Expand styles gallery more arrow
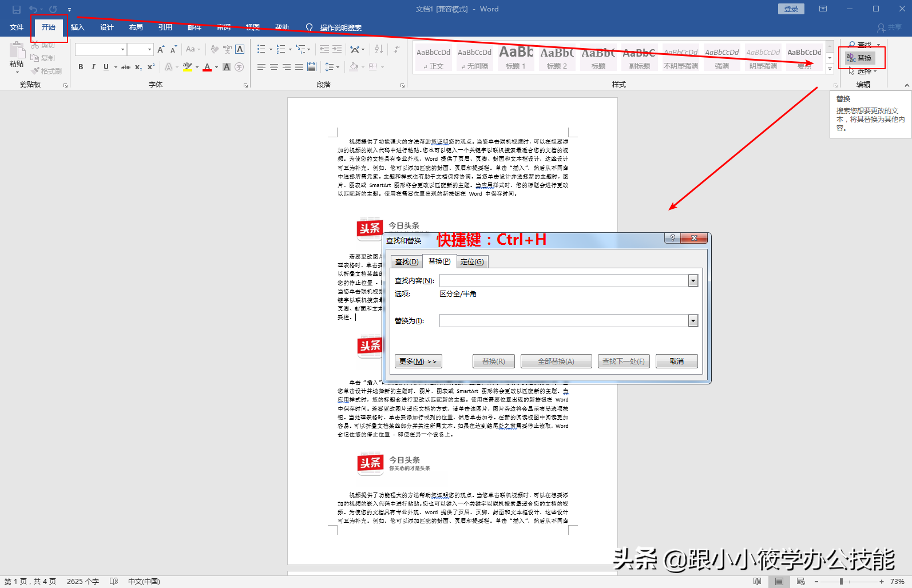The image size is (912, 588). pos(830,69)
